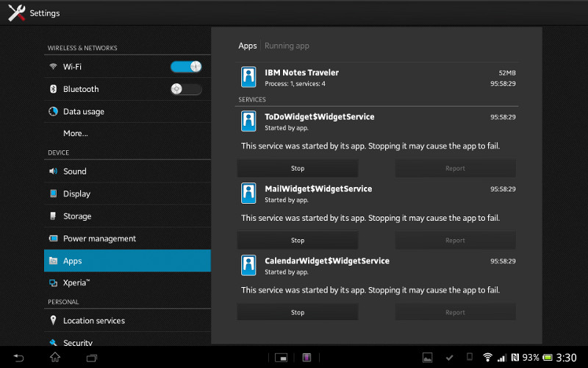The image size is (588, 368).
Task: Click the ToDoWidget$WidgetService icon
Action: point(248,121)
